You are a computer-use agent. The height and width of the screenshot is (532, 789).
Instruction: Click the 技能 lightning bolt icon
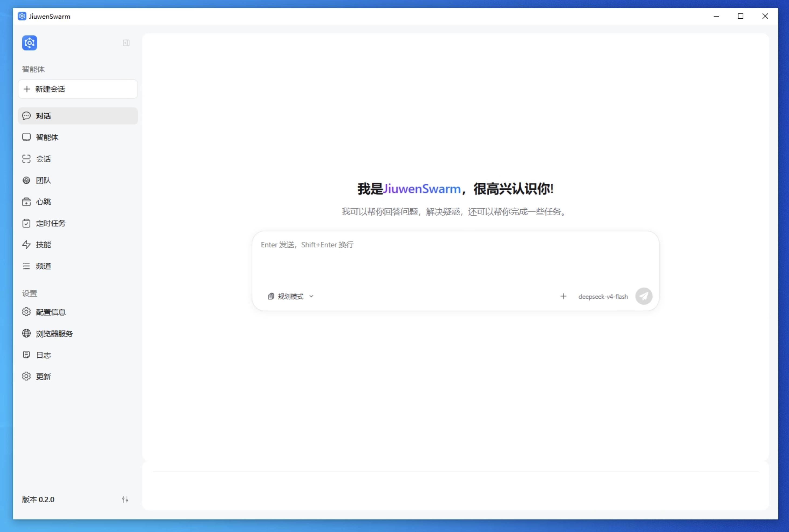(x=26, y=245)
